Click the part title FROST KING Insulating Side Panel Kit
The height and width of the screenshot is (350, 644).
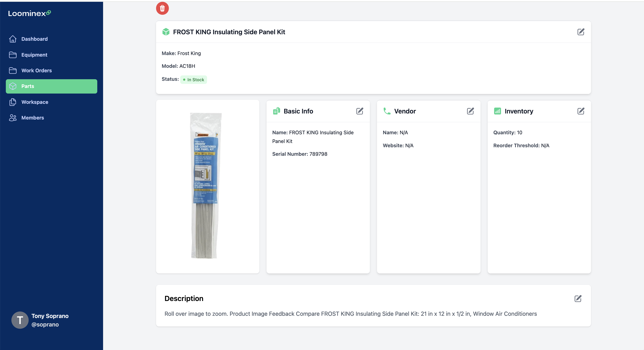[x=229, y=32]
